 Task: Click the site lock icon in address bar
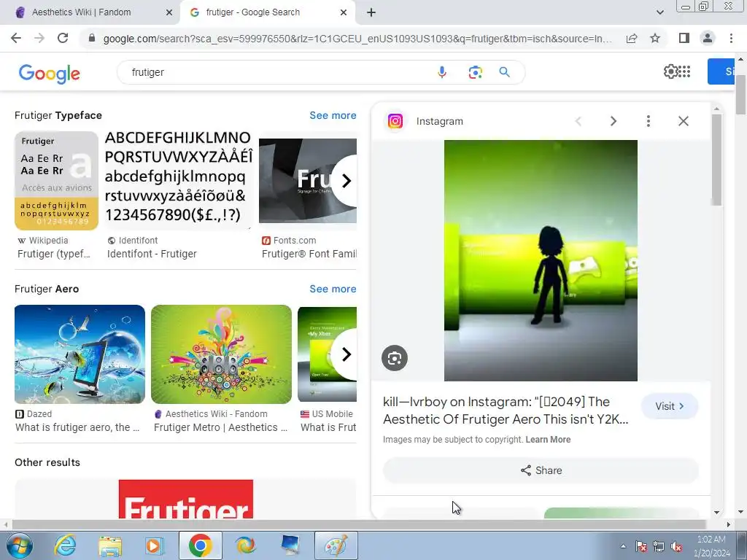tap(92, 38)
